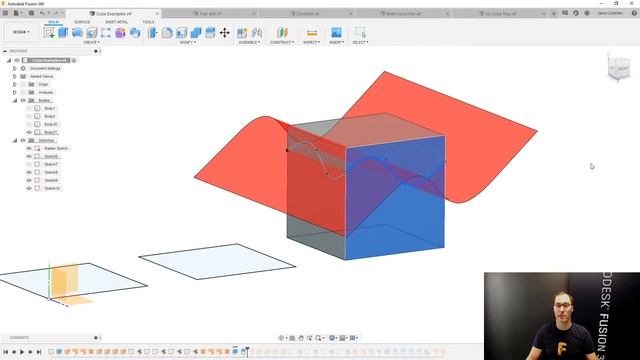Jump to timeline start
Screen dimensions: 640x360
[5, 351]
